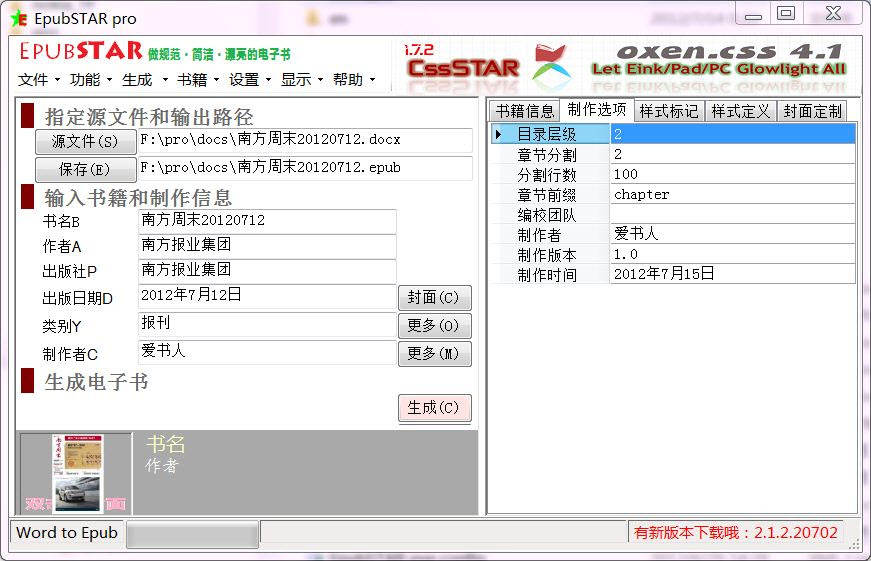Click the 书名B input field
This screenshot has height=561, width=871.
[x=267, y=221]
